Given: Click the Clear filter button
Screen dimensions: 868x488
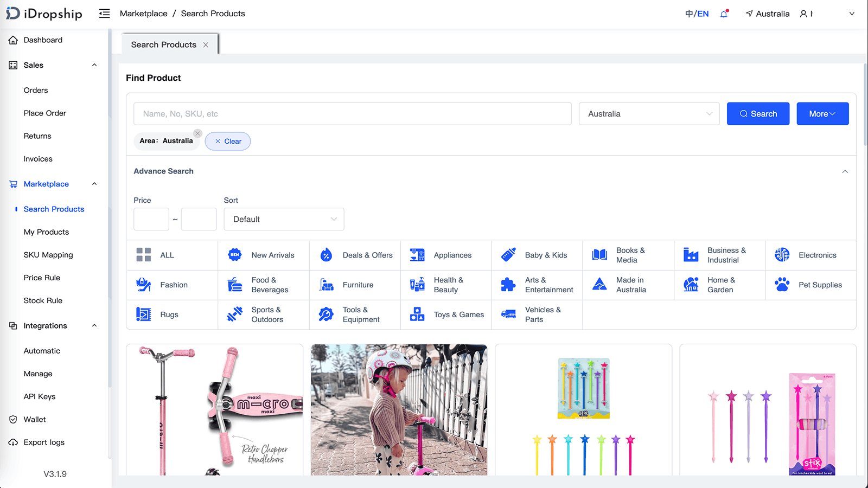Looking at the screenshot, I should pyautogui.click(x=227, y=141).
